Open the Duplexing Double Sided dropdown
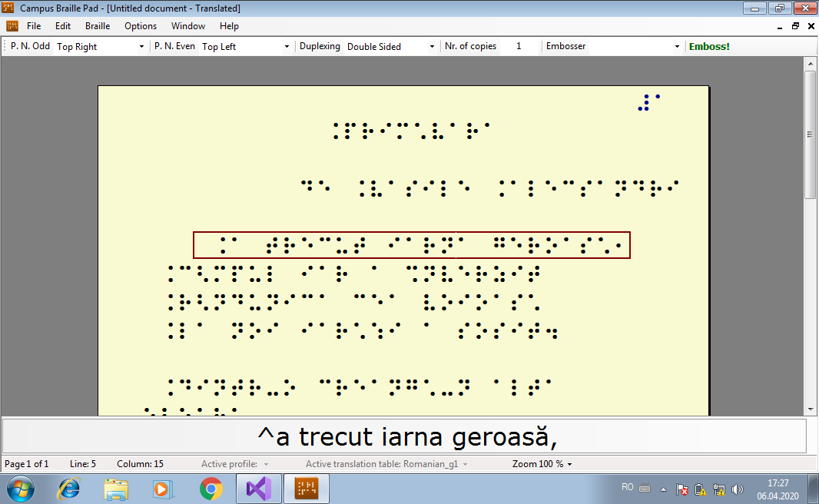The height and width of the screenshot is (504, 819). click(432, 47)
